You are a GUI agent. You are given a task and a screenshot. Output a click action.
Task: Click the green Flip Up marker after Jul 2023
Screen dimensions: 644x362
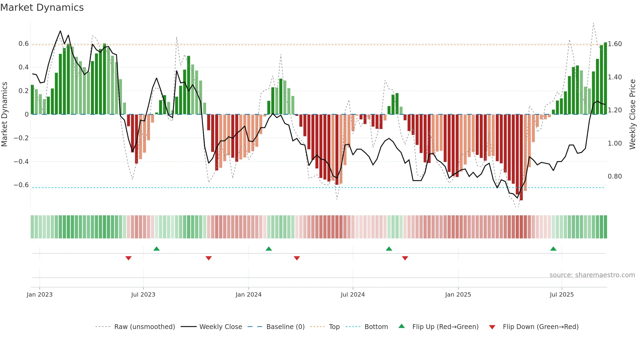click(x=157, y=249)
